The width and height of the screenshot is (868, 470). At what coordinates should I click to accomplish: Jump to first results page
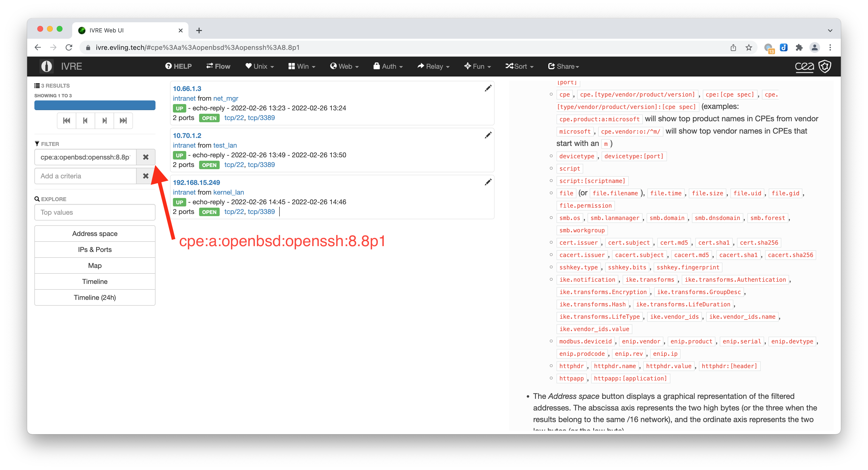[x=66, y=121]
